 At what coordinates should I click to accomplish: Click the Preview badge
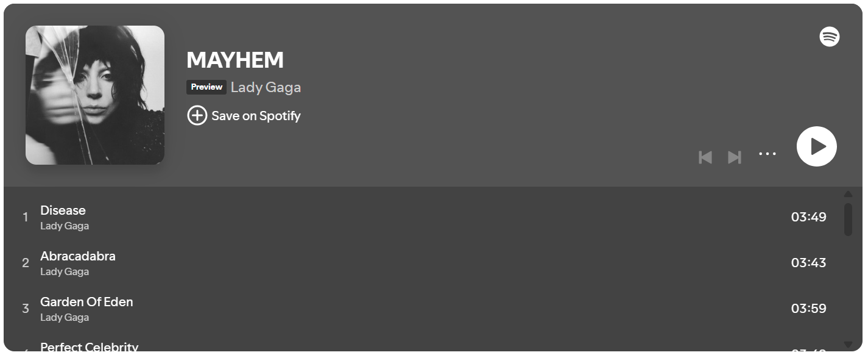(x=206, y=87)
